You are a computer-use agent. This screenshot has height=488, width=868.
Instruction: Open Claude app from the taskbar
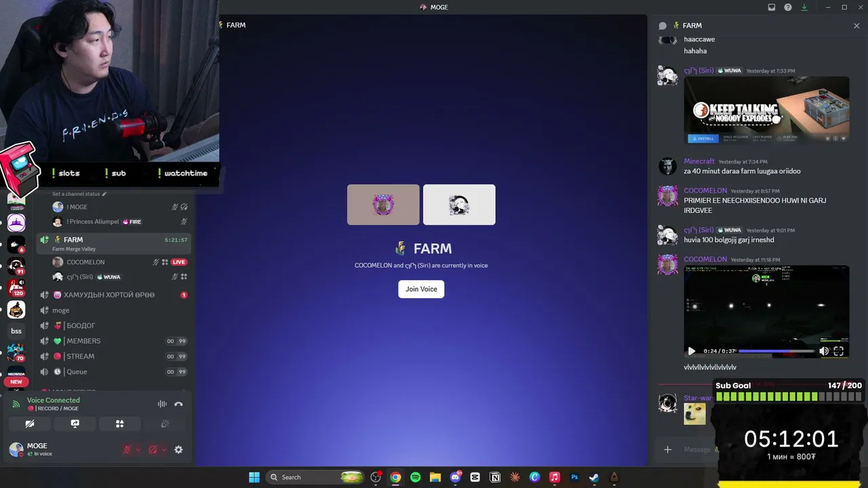coord(515,477)
